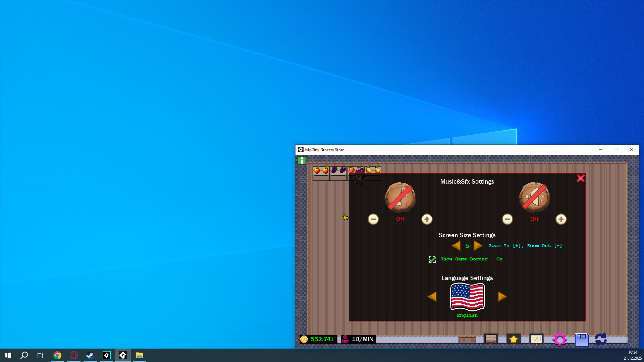Image resolution: width=644 pixels, height=362 pixels.
Task: Click the achievements picture icon next to the gear
Action: (x=537, y=339)
